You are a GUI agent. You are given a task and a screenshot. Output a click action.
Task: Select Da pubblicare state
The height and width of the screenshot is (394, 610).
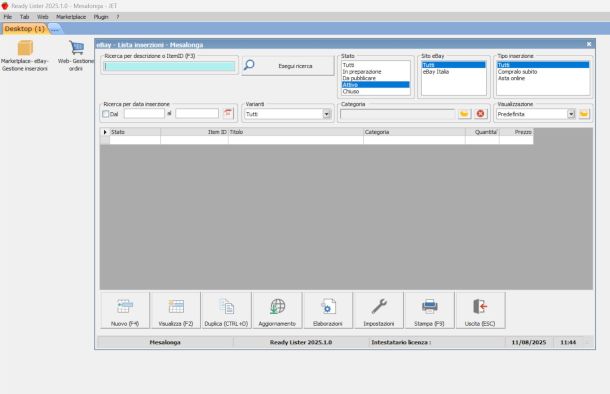tap(375, 78)
